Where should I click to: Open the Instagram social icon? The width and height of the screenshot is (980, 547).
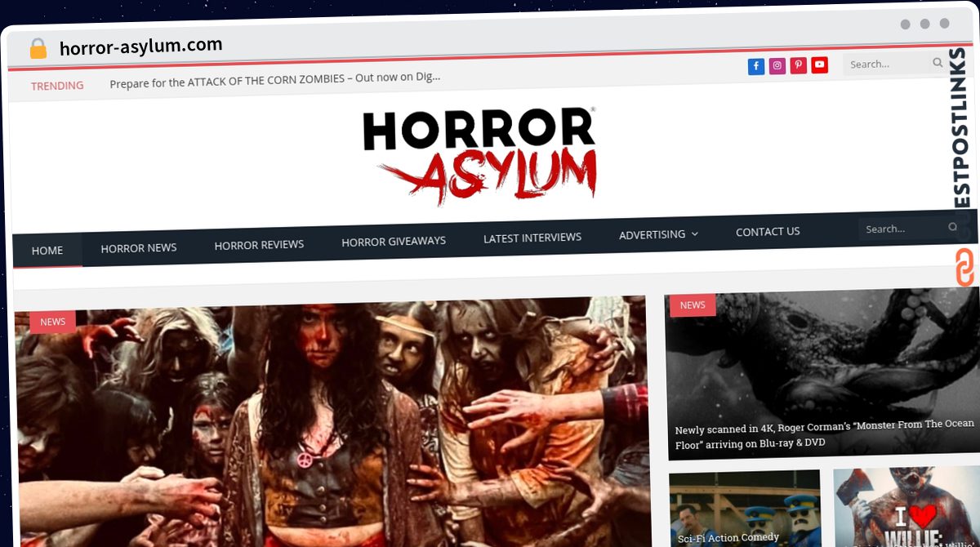point(777,66)
